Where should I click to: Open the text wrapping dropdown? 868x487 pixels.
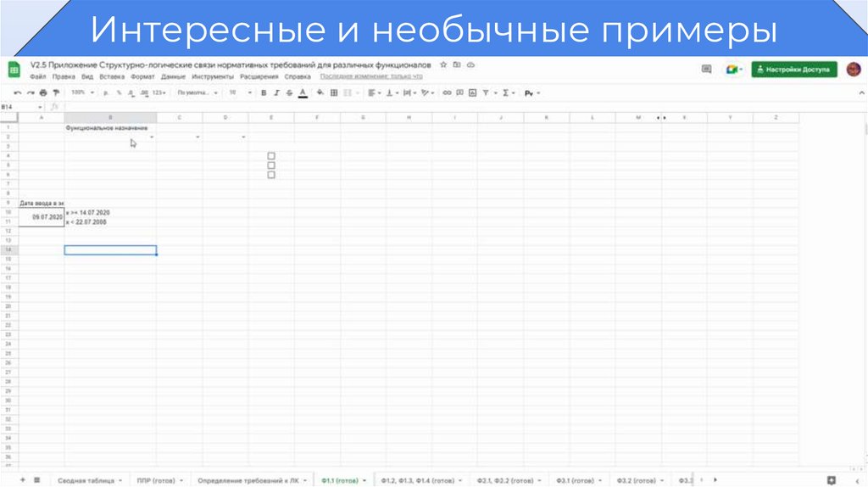[410, 93]
